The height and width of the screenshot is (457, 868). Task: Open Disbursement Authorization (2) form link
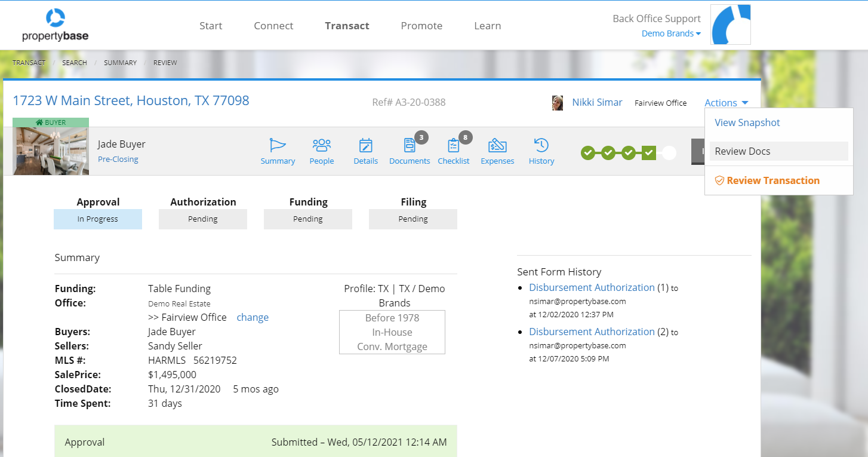click(592, 332)
